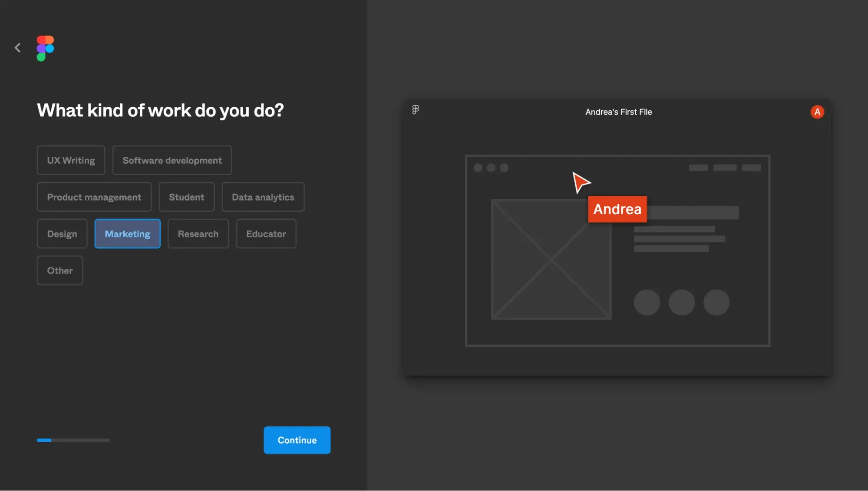Screen dimensions: 868x491
Task: Click the 'Andrea's First File' title
Action: click(618, 112)
